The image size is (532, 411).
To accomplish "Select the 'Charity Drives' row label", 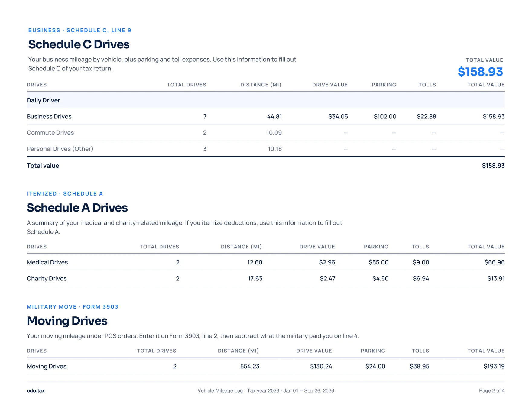I will [47, 279].
